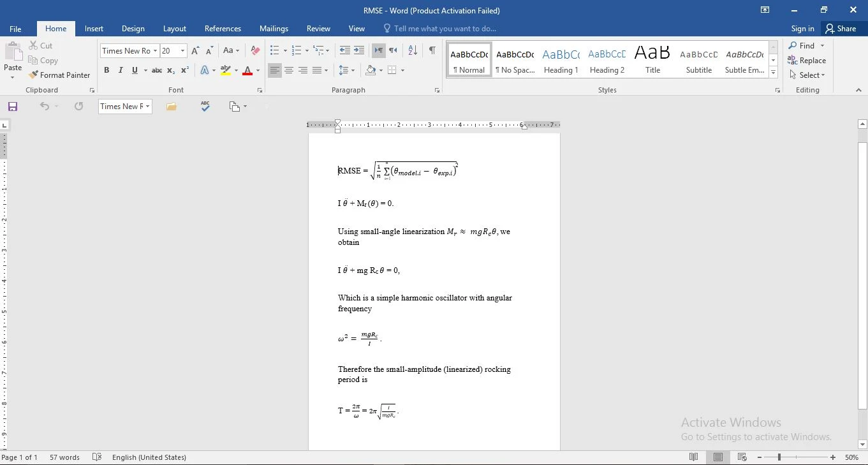Apply bullet list formatting
The height and width of the screenshot is (465, 868).
(274, 51)
